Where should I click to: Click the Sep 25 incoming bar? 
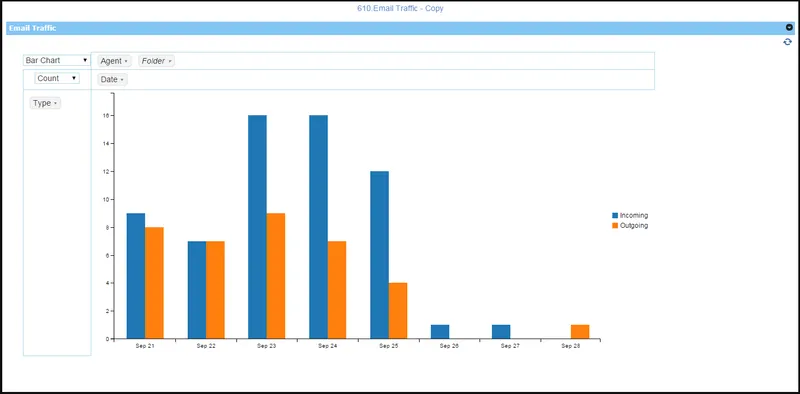click(379, 255)
